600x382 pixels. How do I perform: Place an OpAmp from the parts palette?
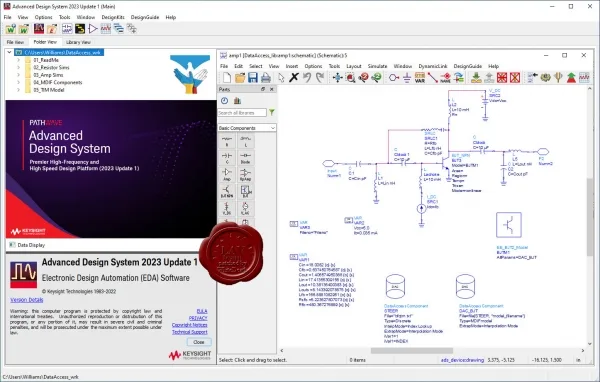click(246, 175)
